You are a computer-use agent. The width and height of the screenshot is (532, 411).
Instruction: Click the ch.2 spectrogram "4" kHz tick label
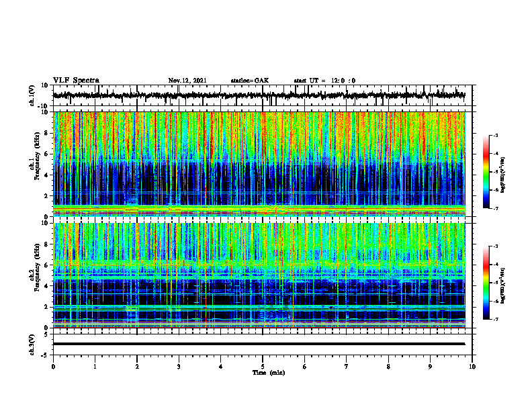(46, 286)
